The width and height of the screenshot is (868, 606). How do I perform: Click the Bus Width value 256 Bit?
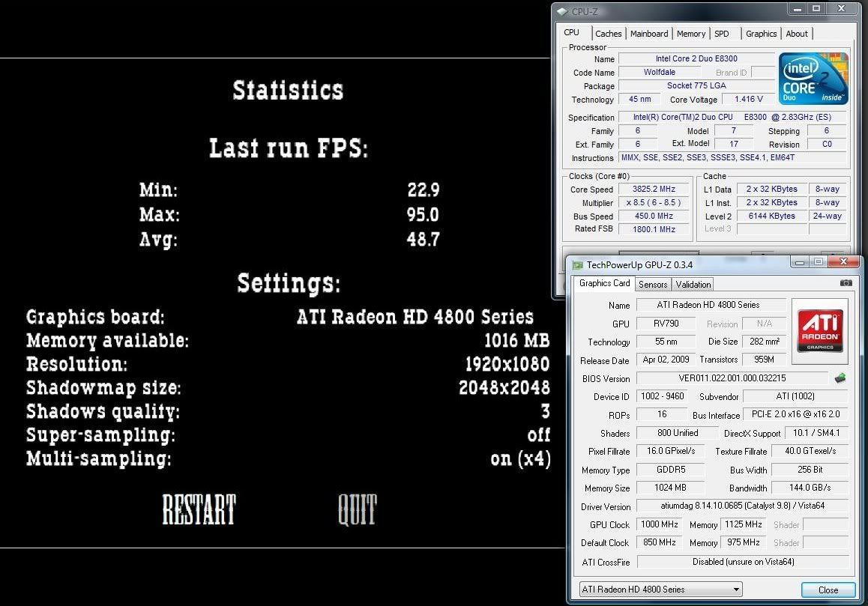click(810, 470)
